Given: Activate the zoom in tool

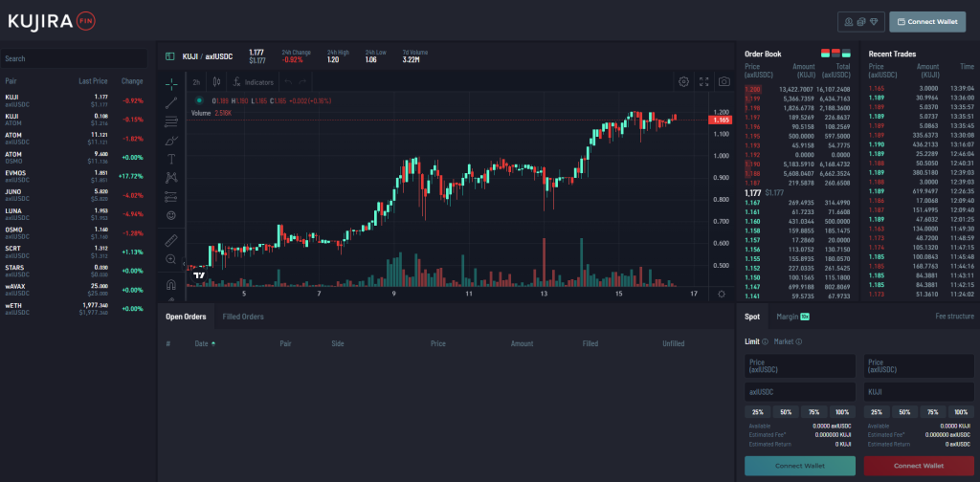Looking at the screenshot, I should pos(170,259).
